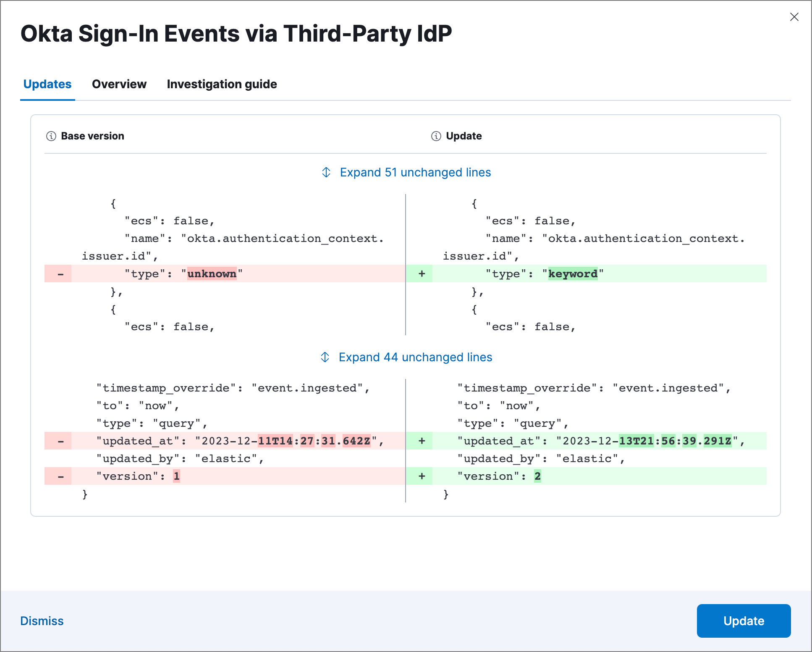812x652 pixels.
Task: Open the Overview tab
Action: [x=119, y=84]
